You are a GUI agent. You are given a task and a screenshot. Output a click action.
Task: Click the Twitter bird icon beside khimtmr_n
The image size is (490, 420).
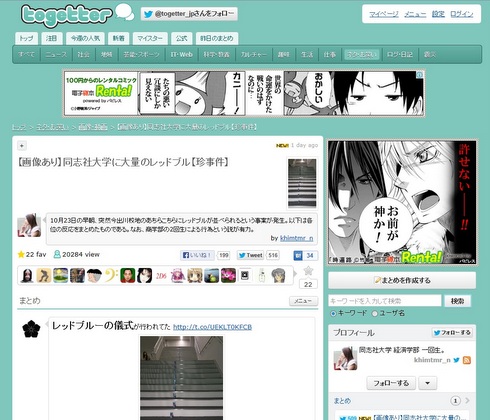456,360
